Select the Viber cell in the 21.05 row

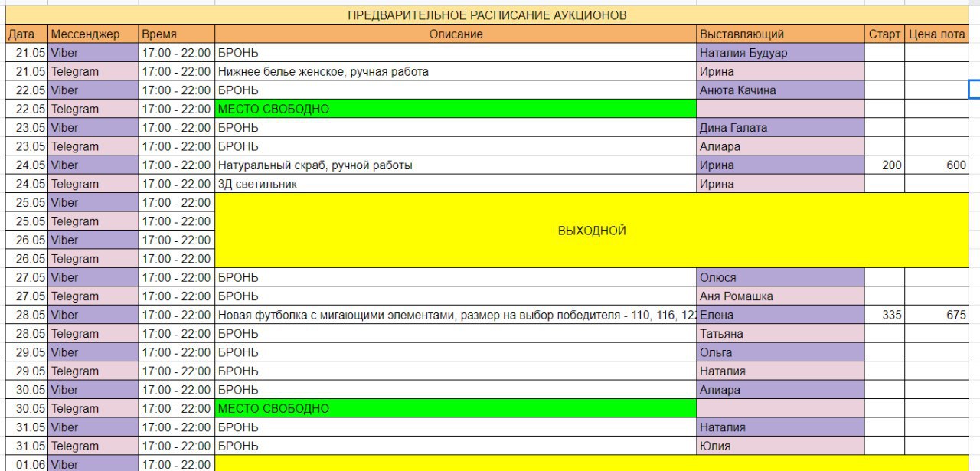point(93,53)
